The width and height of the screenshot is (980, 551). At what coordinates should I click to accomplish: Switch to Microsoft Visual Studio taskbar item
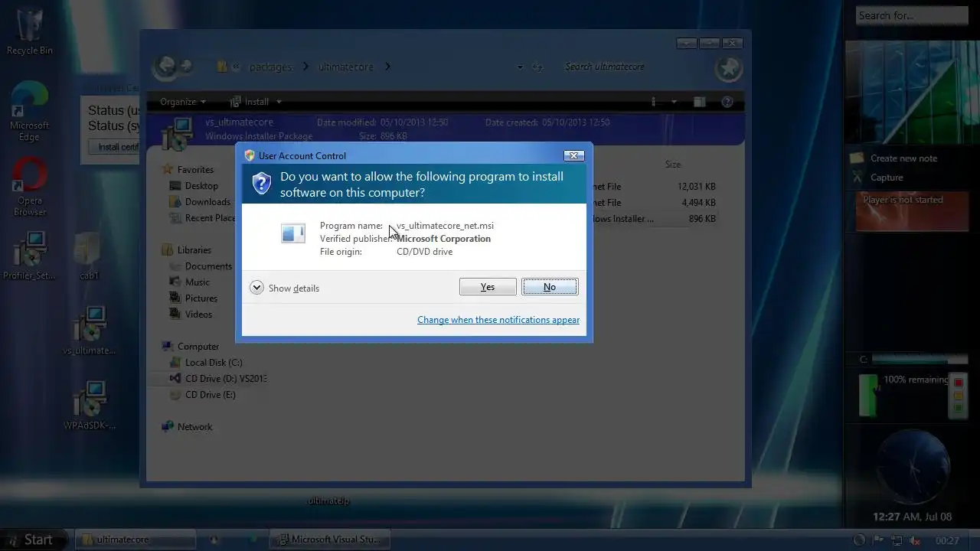coord(331,540)
